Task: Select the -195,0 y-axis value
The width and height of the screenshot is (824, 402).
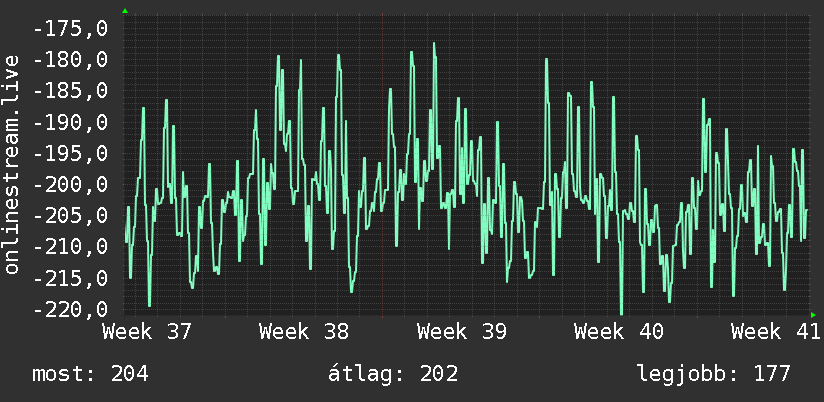Action: (x=70, y=154)
